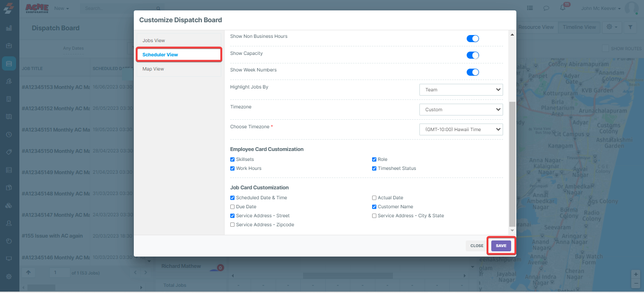644x293 pixels.
Task: Check the Actual Date checkbox
Action: [374, 198]
